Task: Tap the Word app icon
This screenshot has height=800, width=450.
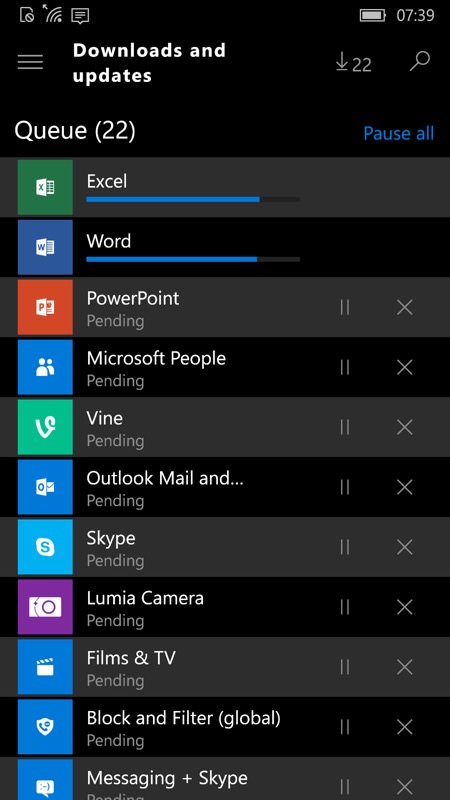Action: [45, 247]
